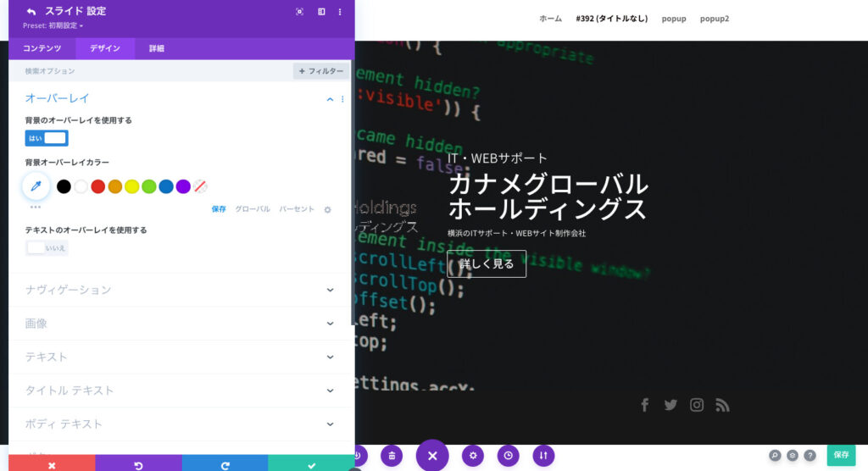Select the white color swatch
Viewport: 868px width, 471px height.
(81, 186)
